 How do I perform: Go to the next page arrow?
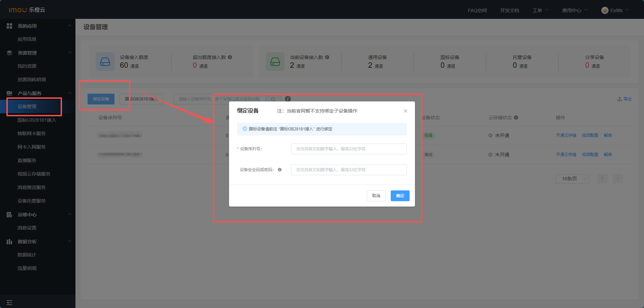[x=618, y=179]
